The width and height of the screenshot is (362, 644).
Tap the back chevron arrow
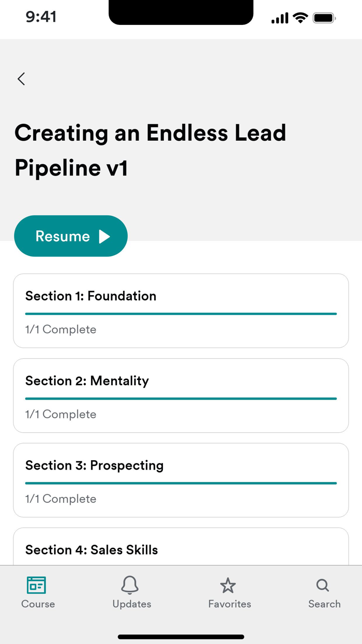pyautogui.click(x=21, y=79)
